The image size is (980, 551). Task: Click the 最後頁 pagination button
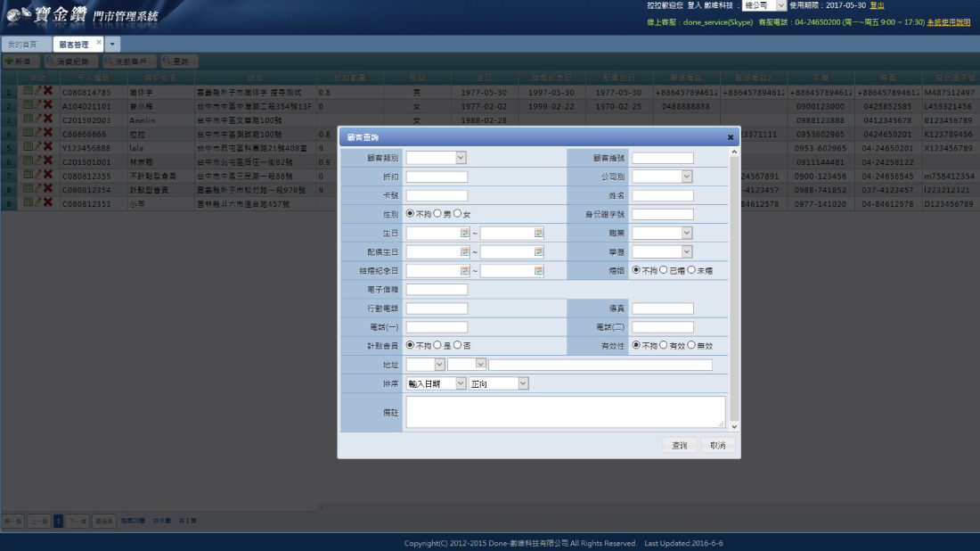103,521
